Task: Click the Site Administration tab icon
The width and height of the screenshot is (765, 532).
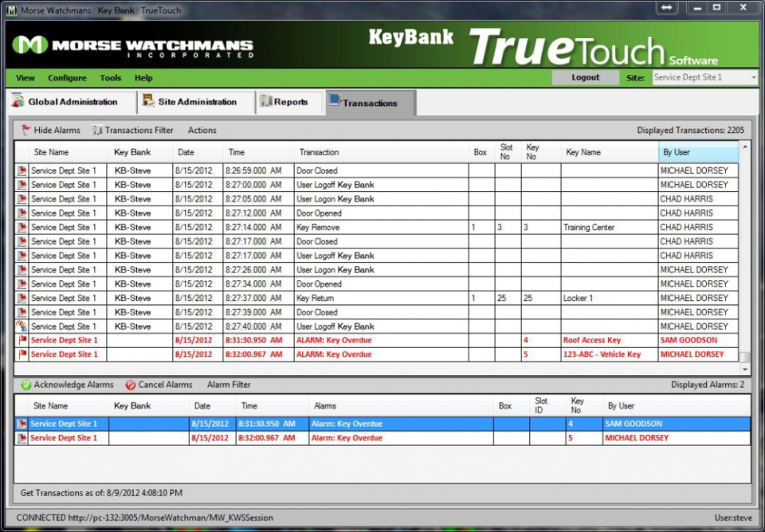Action: coord(147,101)
